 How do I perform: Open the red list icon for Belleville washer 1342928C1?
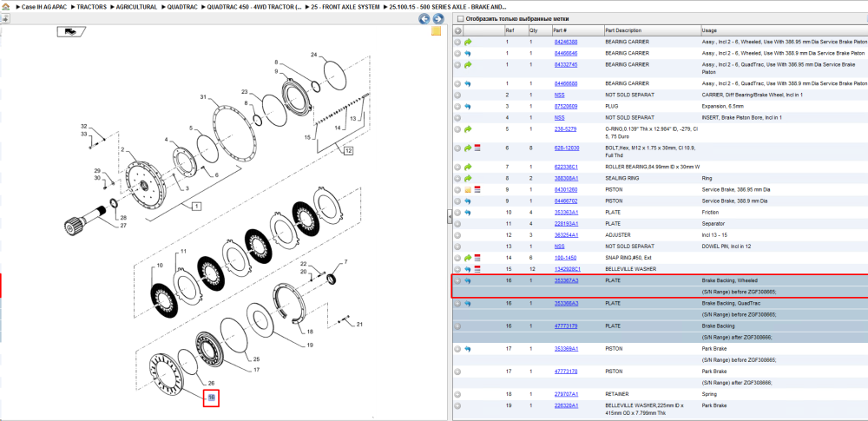477,269
